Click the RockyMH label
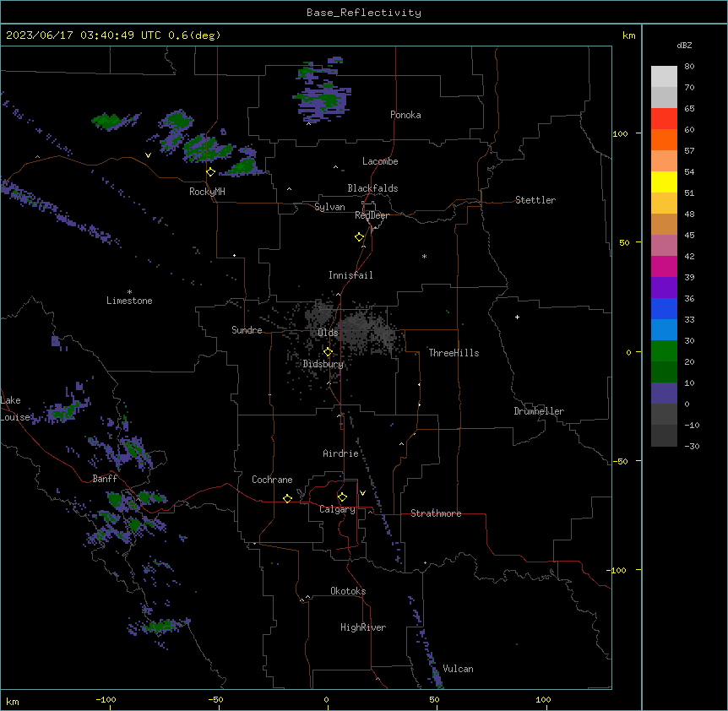The image size is (728, 711). pos(207,192)
